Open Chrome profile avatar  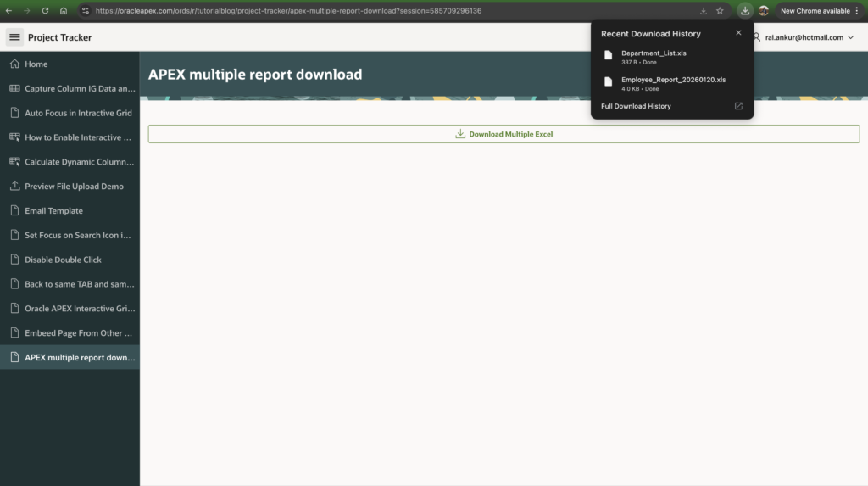(764, 10)
